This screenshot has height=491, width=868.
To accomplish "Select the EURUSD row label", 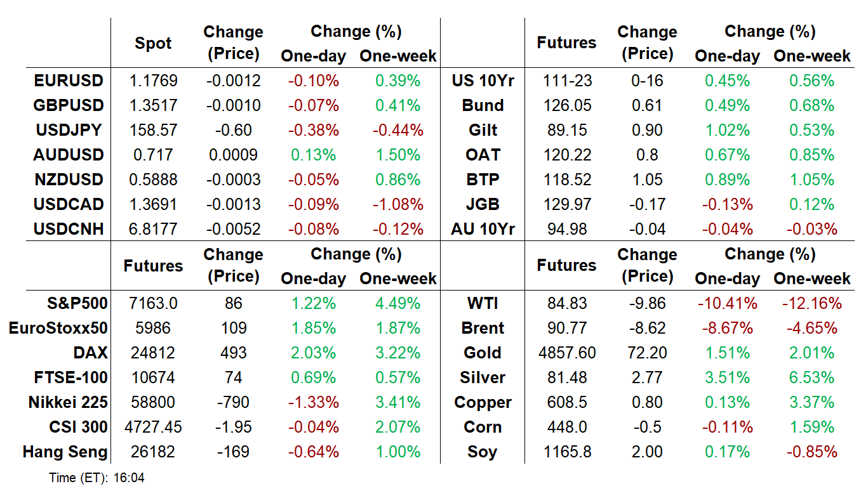I will [69, 81].
